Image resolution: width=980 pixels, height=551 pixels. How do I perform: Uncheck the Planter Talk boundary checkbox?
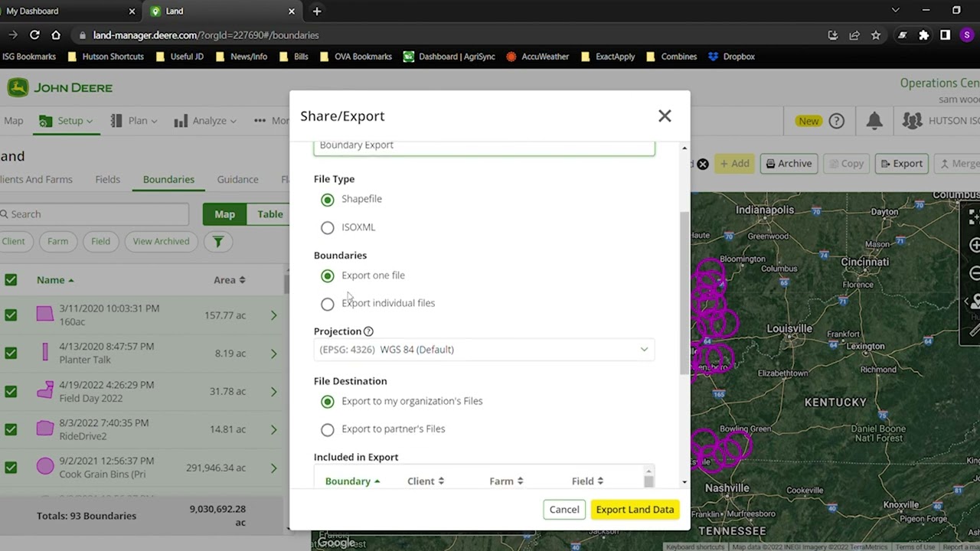pyautogui.click(x=11, y=354)
